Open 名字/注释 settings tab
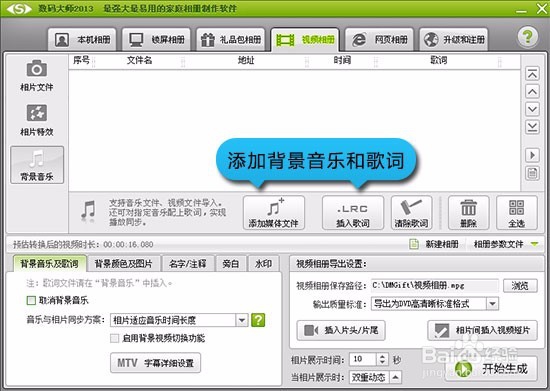This screenshot has width=550, height=391. pyautogui.click(x=187, y=264)
